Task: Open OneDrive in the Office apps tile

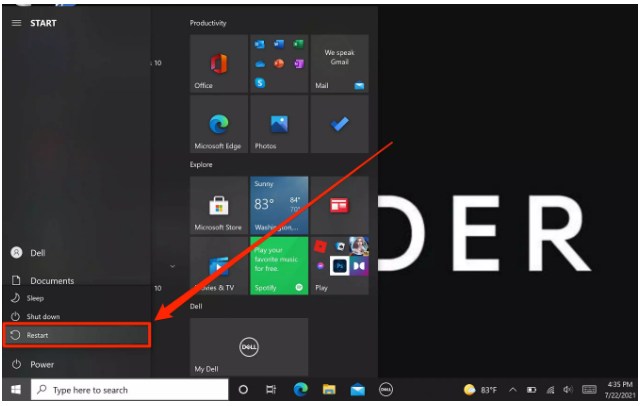Action: [260, 64]
